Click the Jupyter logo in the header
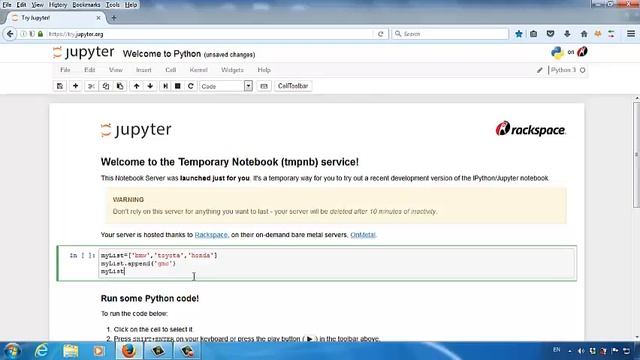Image resolution: width=640 pixels, height=360 pixels. coord(84,53)
